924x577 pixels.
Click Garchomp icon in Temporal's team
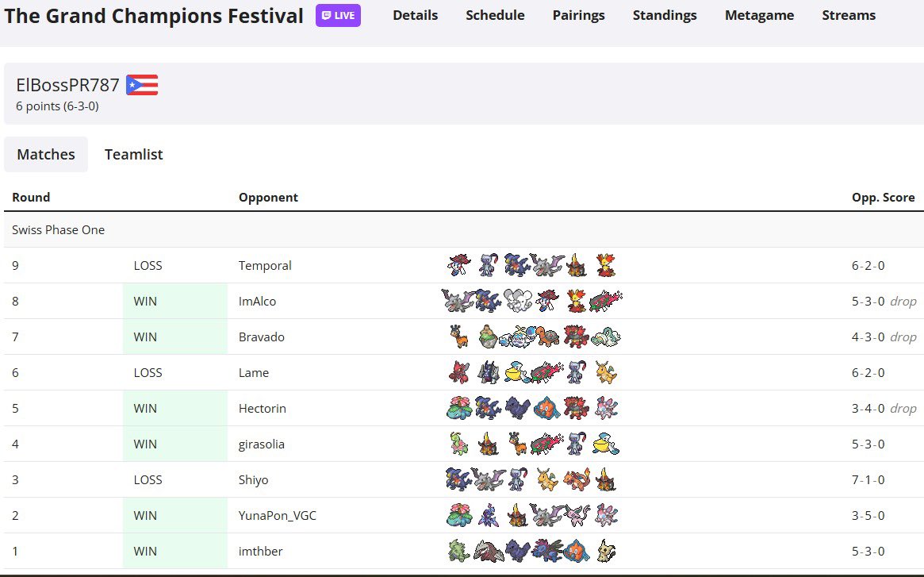(x=517, y=266)
